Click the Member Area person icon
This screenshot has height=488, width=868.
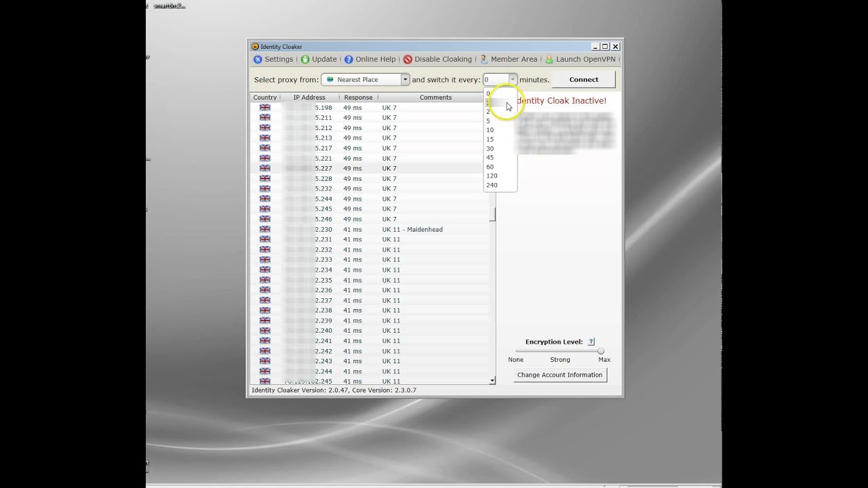coord(484,60)
